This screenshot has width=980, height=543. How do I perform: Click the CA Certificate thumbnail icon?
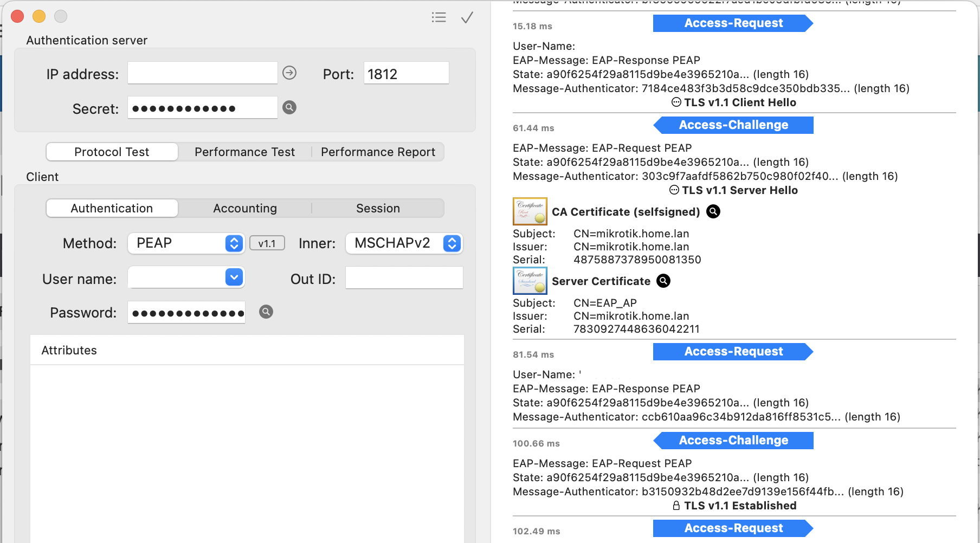(x=530, y=211)
